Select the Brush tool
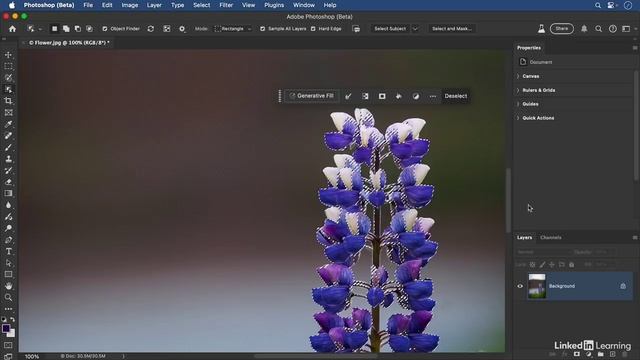The height and width of the screenshot is (360, 640). point(9,147)
